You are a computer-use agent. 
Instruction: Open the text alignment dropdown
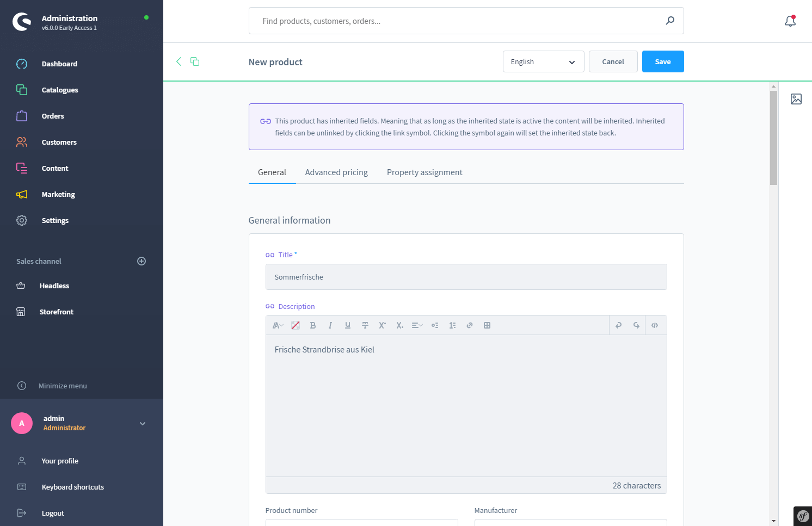coord(417,325)
